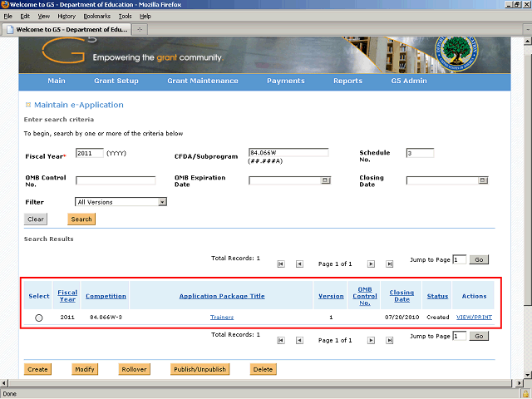Click bottom next page arrow

369,340
